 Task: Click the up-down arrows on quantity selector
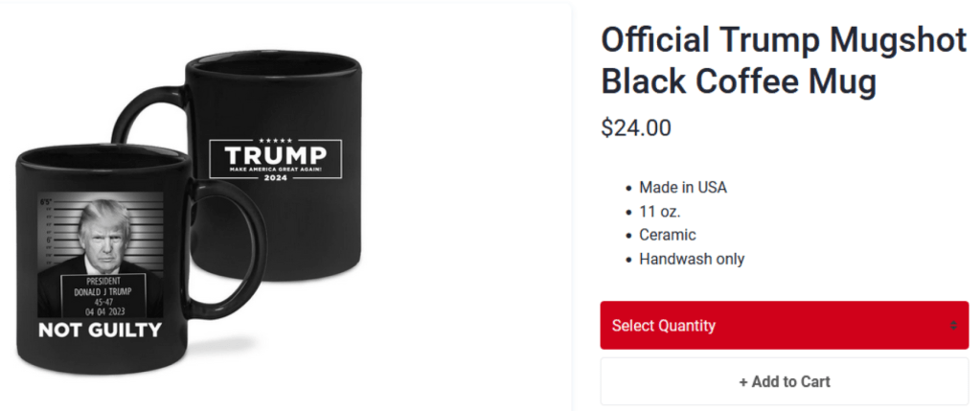(954, 326)
